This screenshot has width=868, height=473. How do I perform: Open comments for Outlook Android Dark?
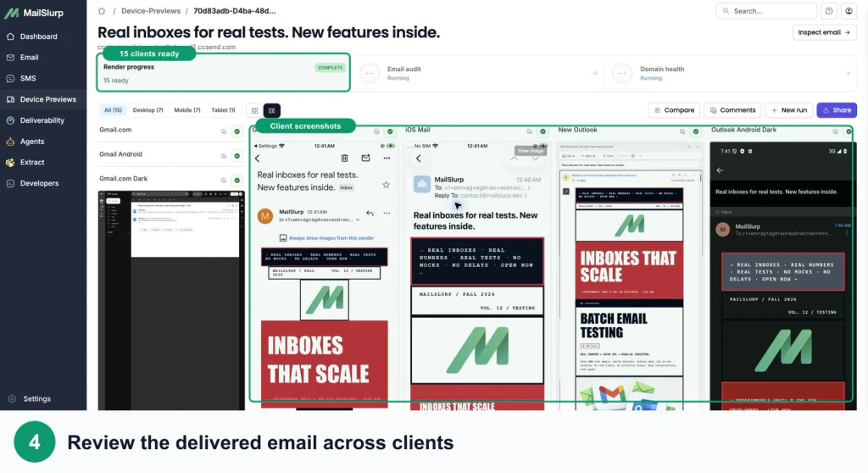(x=835, y=132)
